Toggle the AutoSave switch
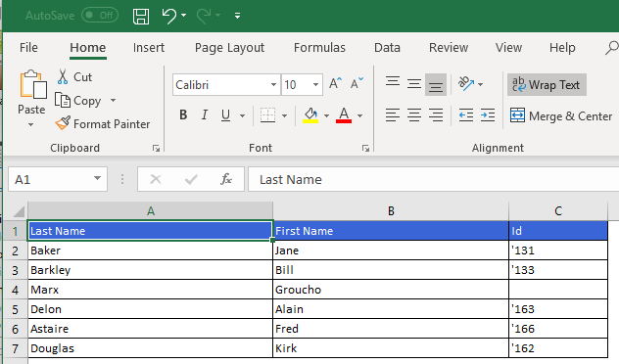The width and height of the screenshot is (619, 364). click(x=100, y=16)
